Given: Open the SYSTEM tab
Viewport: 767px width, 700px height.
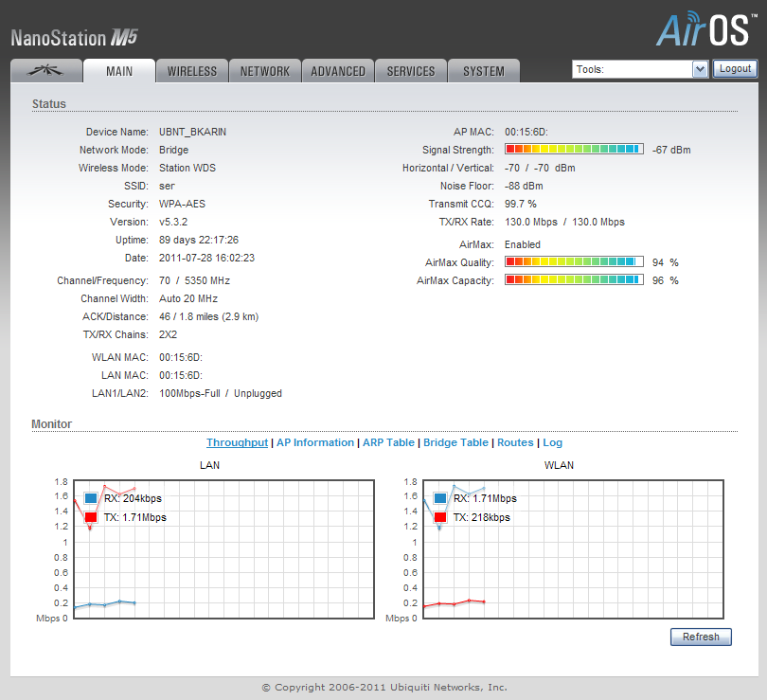Looking at the screenshot, I should click(484, 71).
